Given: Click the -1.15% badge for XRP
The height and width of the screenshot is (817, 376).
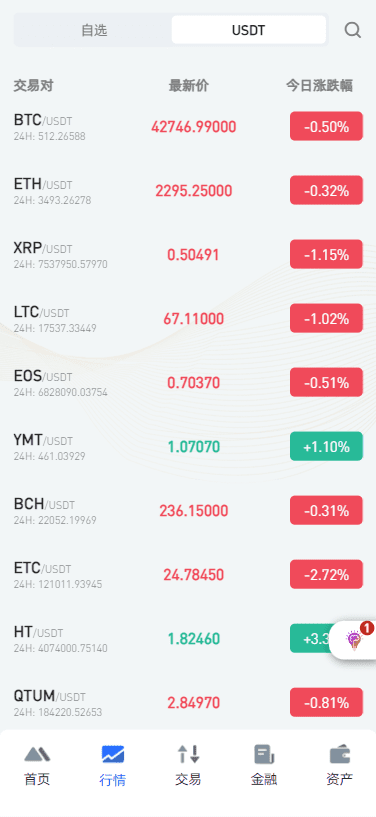Looking at the screenshot, I should 327,254.
